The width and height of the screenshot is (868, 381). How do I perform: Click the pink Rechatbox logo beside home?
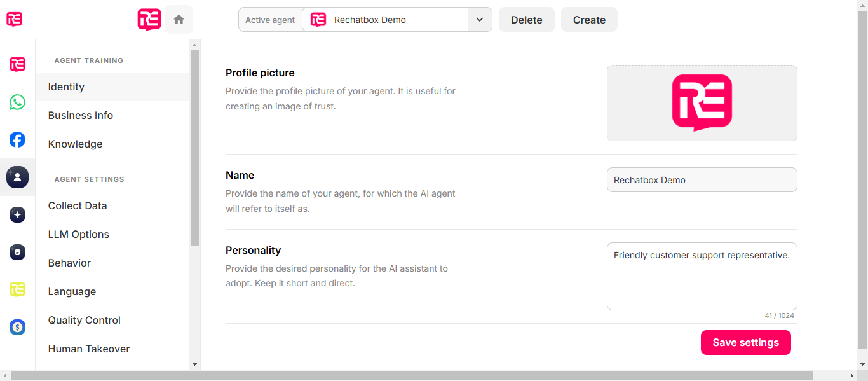coord(149,20)
